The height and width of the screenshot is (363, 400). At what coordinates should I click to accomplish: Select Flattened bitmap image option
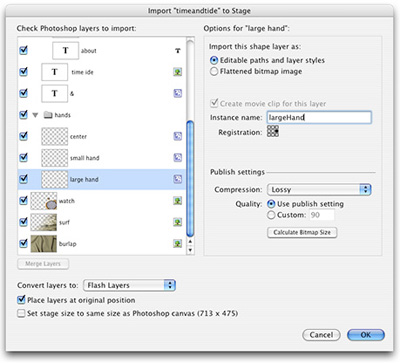point(214,71)
